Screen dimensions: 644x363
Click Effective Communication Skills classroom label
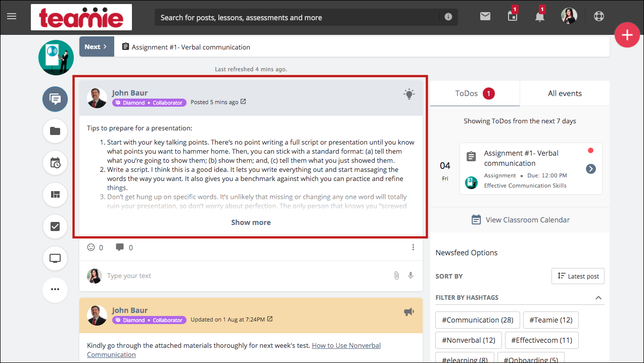coord(525,186)
